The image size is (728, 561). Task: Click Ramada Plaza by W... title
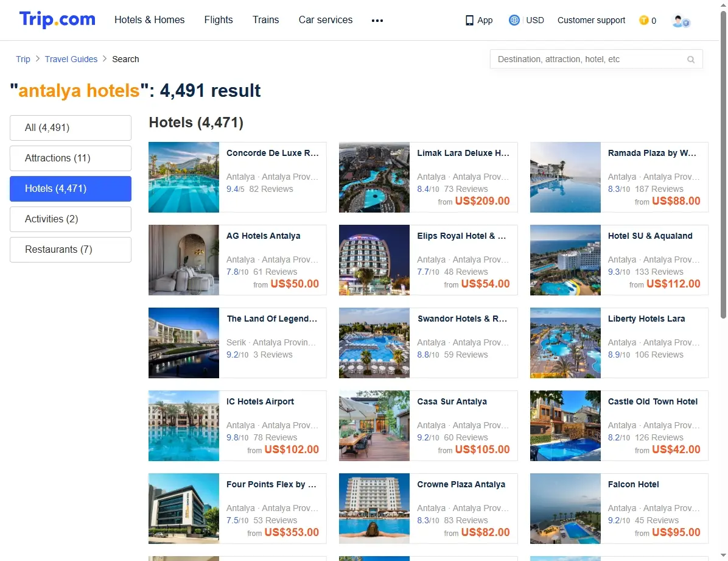point(652,153)
